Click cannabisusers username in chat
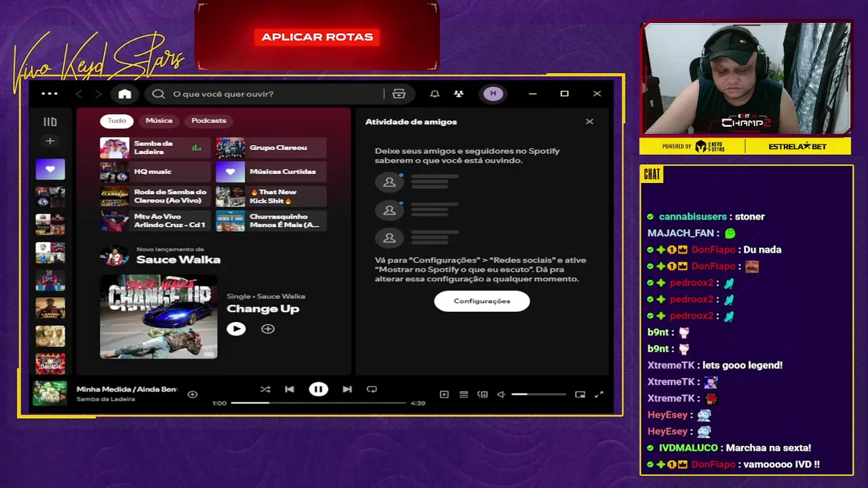The image size is (868, 488). pyautogui.click(x=693, y=217)
